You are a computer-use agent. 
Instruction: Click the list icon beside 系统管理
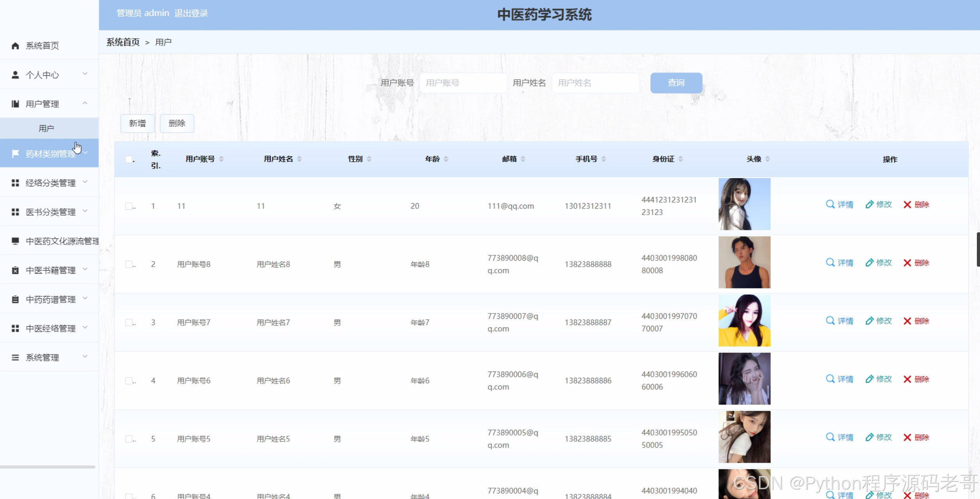15,357
